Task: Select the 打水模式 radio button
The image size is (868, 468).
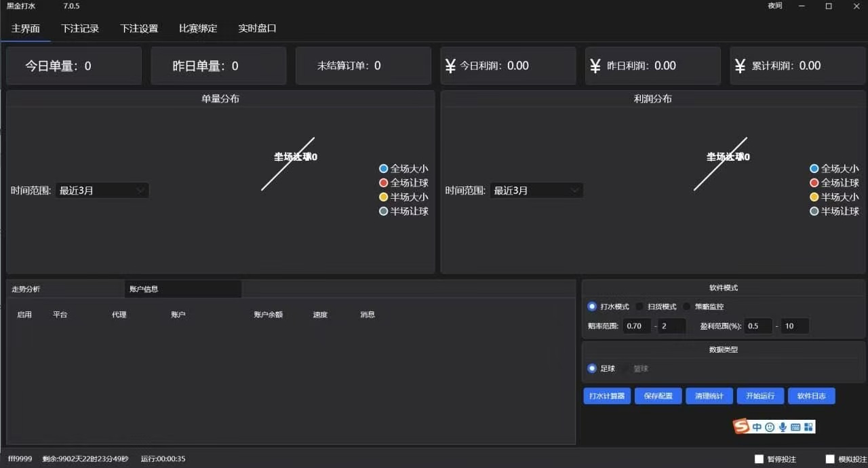Action: coord(592,307)
